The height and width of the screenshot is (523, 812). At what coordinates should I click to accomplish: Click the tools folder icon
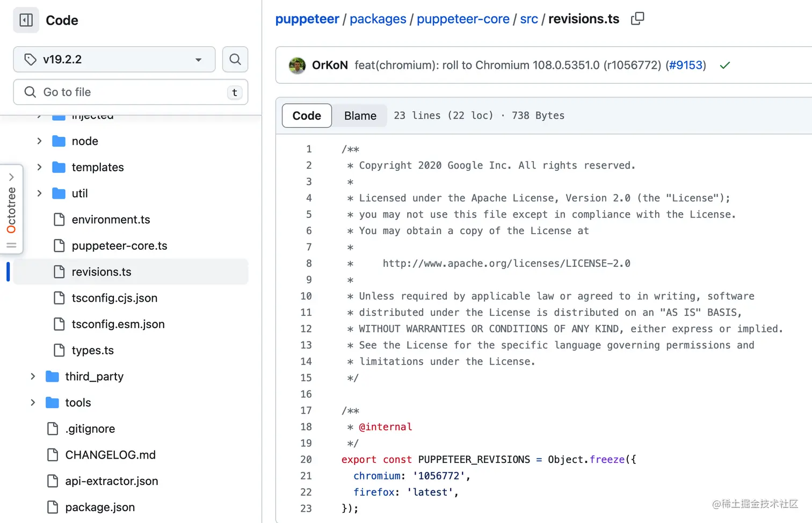pos(52,403)
